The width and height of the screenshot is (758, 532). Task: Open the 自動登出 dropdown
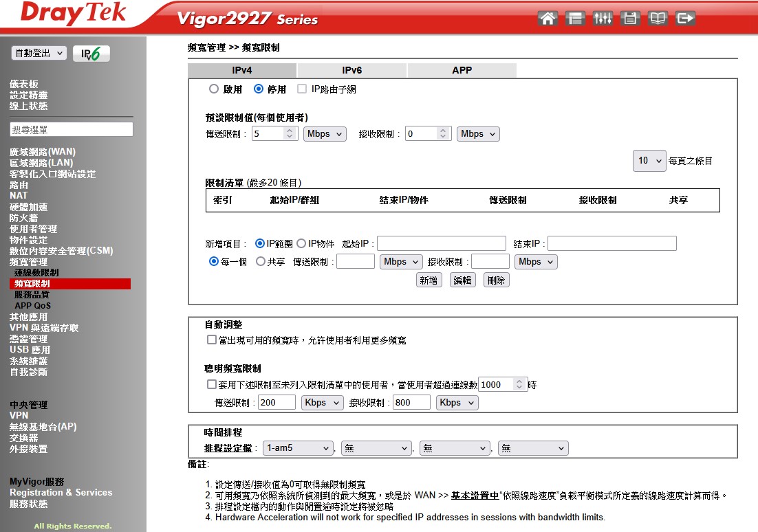pos(39,54)
